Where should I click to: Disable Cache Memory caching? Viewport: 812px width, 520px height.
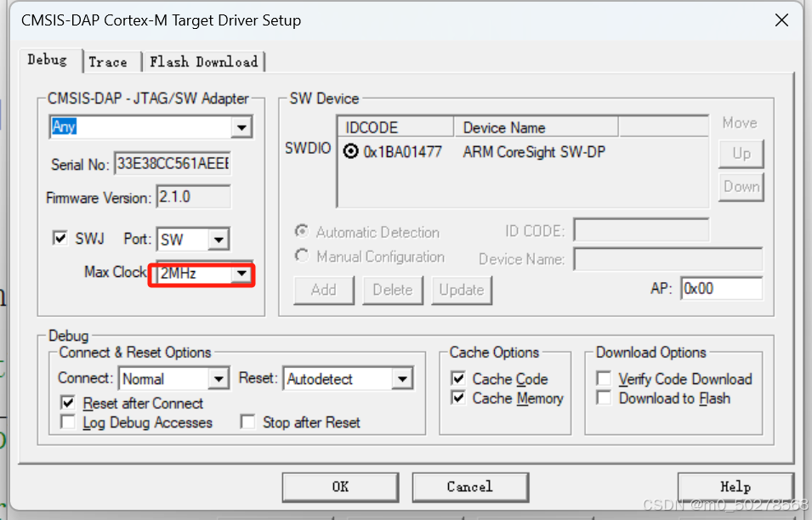point(457,397)
